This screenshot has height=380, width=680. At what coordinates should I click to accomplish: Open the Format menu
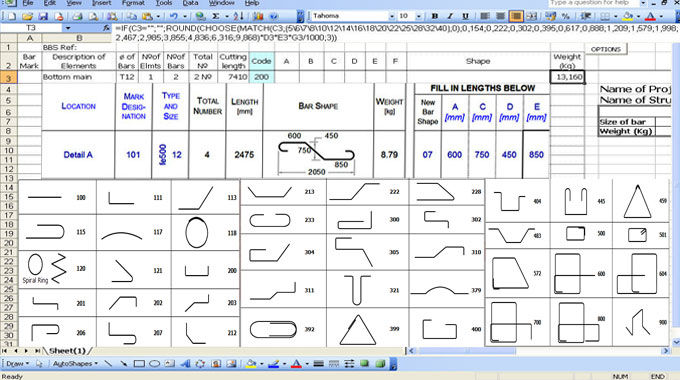pyautogui.click(x=133, y=3)
